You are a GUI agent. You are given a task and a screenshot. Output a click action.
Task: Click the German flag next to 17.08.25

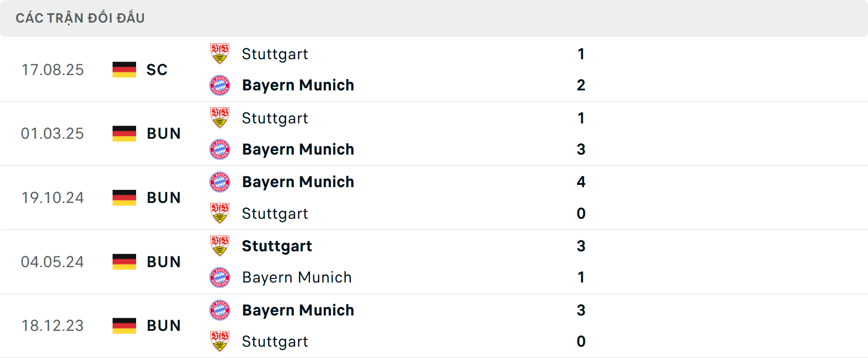124,70
